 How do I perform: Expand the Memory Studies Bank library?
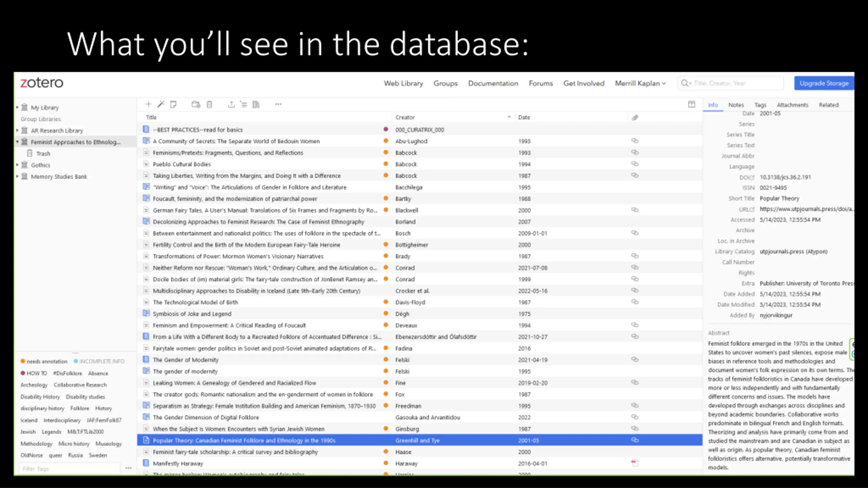point(17,176)
